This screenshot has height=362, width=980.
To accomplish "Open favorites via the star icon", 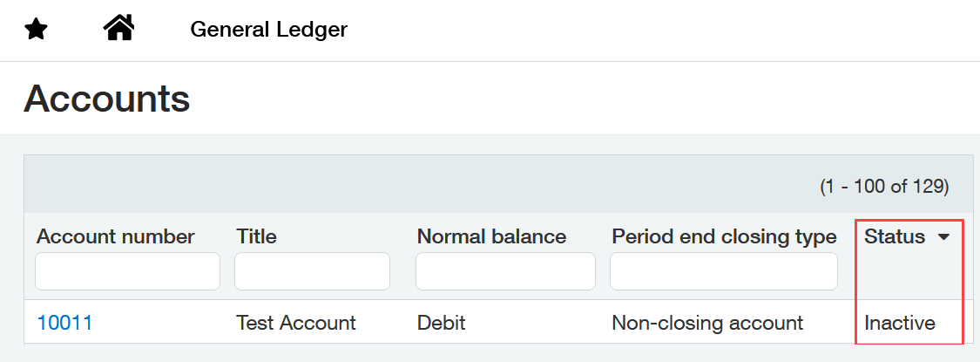I will [x=36, y=30].
